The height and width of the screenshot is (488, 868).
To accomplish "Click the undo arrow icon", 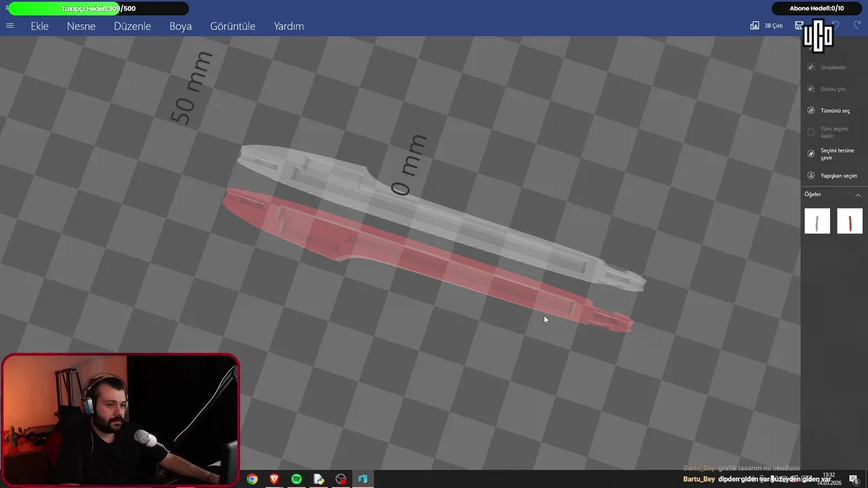I will point(836,25).
